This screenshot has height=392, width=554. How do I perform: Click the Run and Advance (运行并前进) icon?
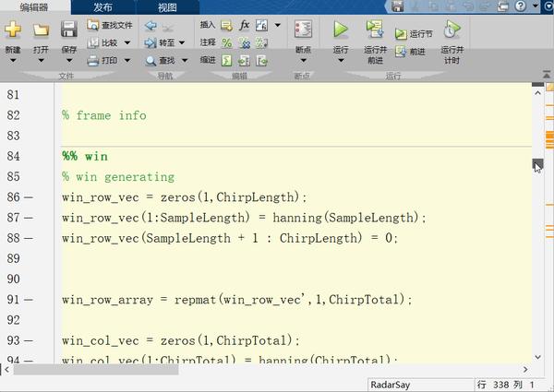tap(375, 29)
